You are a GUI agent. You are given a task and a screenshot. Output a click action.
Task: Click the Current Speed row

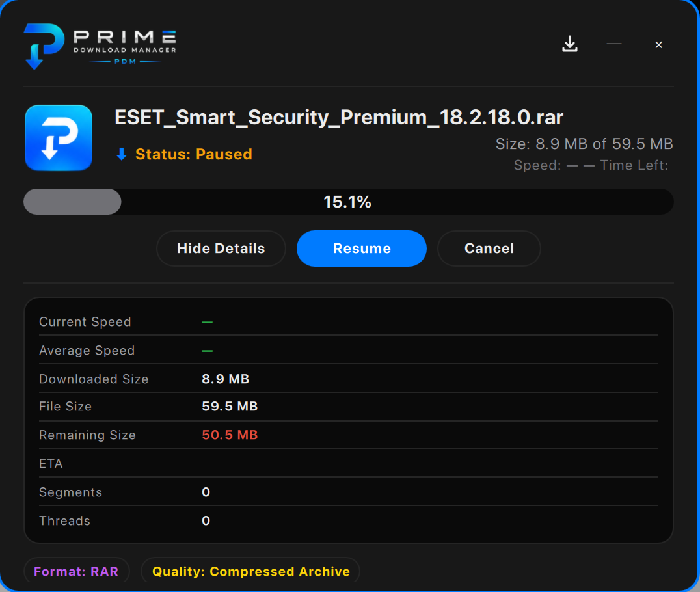[x=349, y=322]
